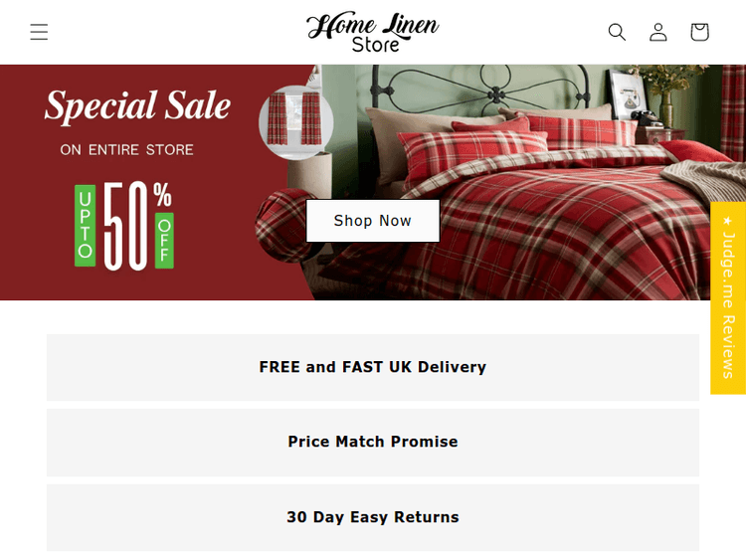
Task: Click the large 50% discount graphic
Action: pyautogui.click(x=124, y=226)
